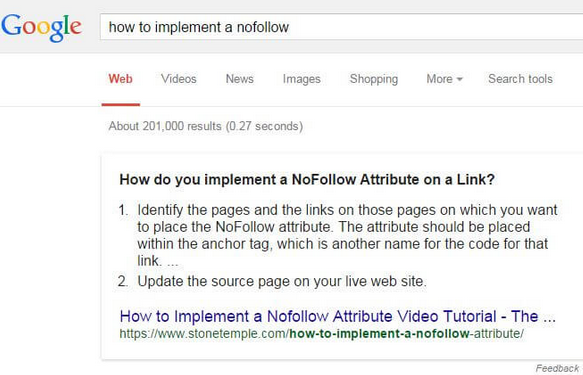Open the More menu label

click(x=439, y=79)
